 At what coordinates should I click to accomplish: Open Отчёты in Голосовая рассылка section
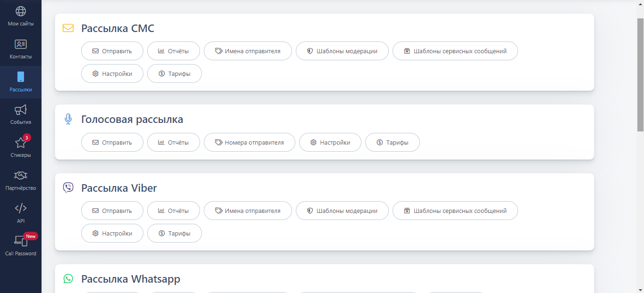(174, 142)
